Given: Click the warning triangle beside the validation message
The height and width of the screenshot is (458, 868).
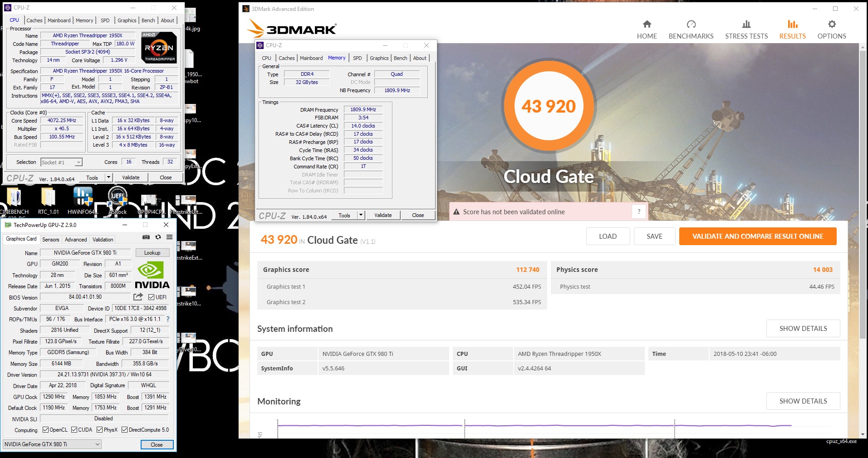Looking at the screenshot, I should (x=456, y=212).
